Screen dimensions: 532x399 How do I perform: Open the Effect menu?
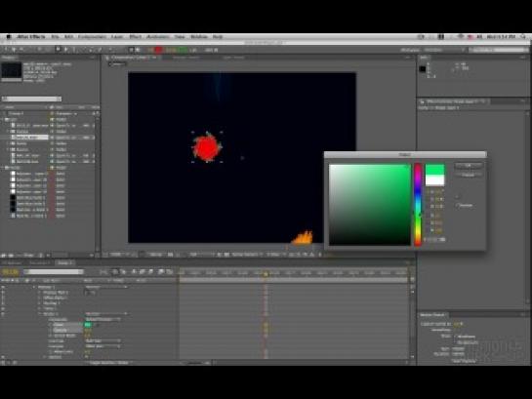pos(136,37)
